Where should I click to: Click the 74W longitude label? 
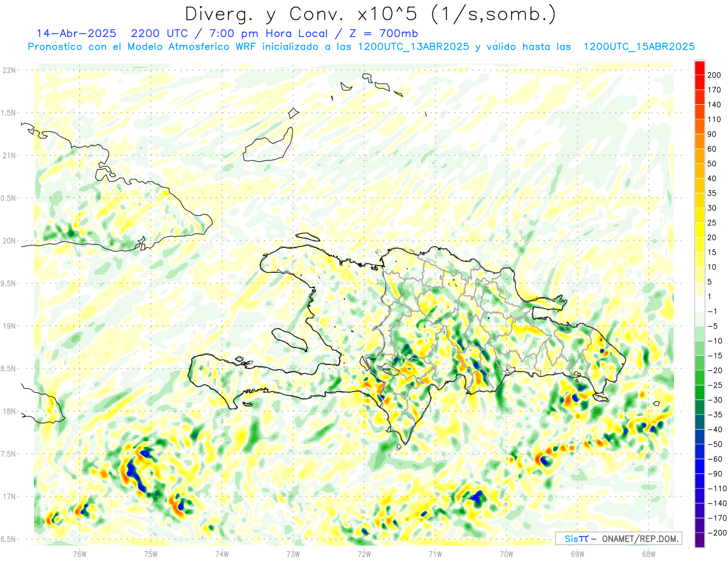pyautogui.click(x=222, y=554)
